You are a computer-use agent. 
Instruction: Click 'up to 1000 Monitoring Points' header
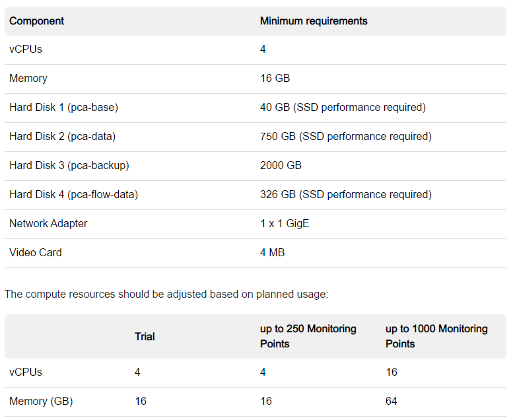436,336
